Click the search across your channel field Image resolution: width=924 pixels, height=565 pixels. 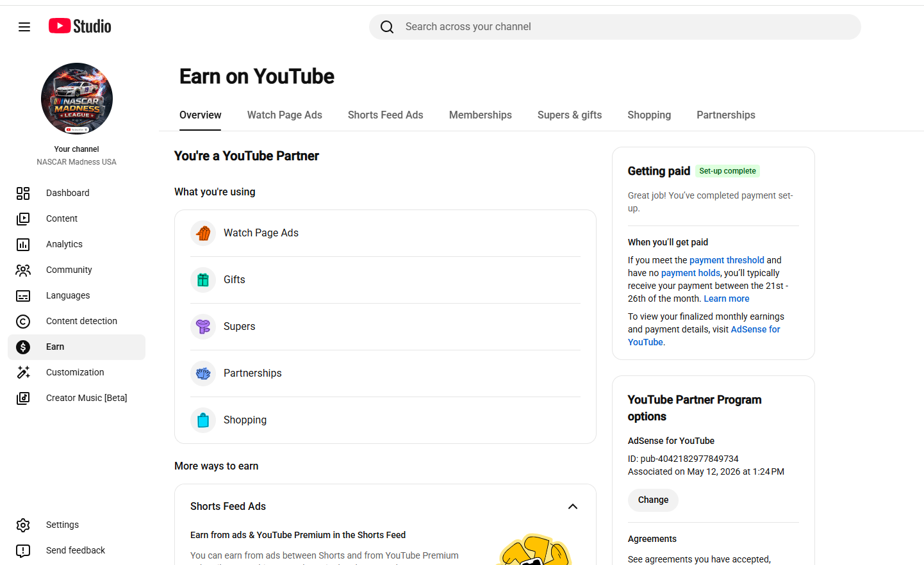pyautogui.click(x=615, y=27)
